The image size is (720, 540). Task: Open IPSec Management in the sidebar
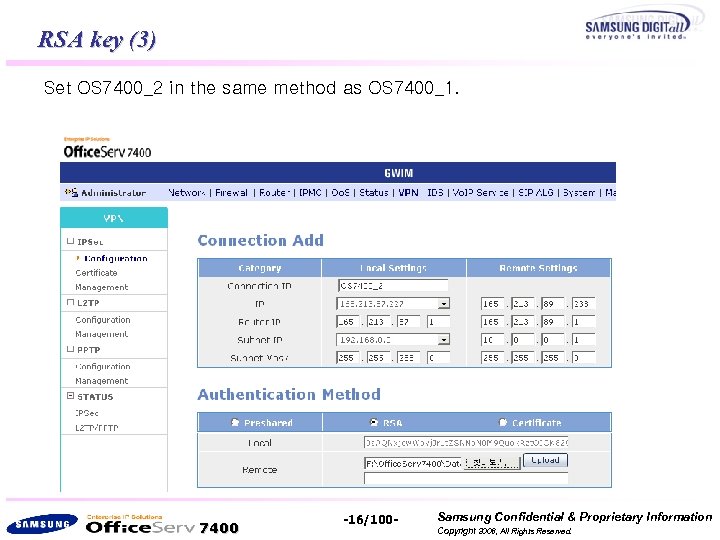(101, 287)
